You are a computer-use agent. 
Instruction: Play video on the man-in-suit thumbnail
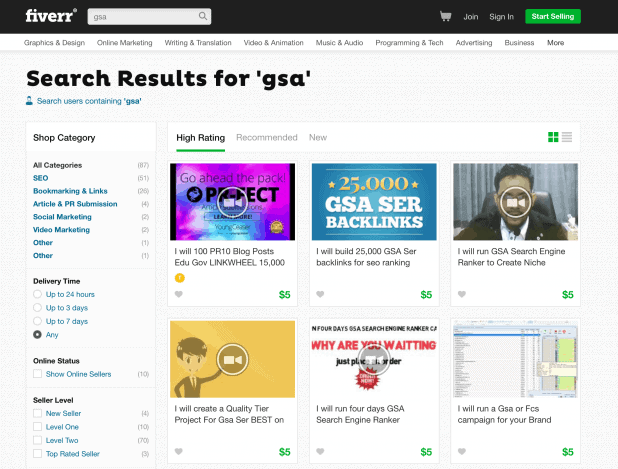tap(516, 202)
